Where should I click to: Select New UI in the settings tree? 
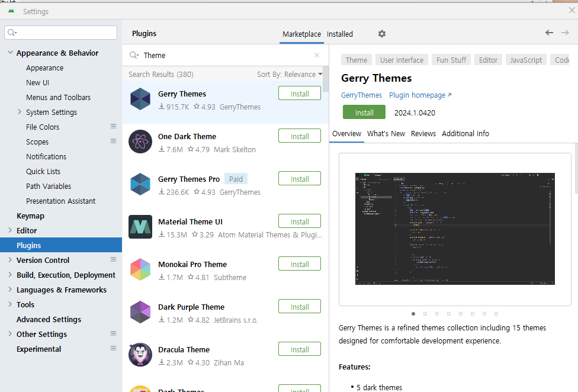pyautogui.click(x=37, y=82)
